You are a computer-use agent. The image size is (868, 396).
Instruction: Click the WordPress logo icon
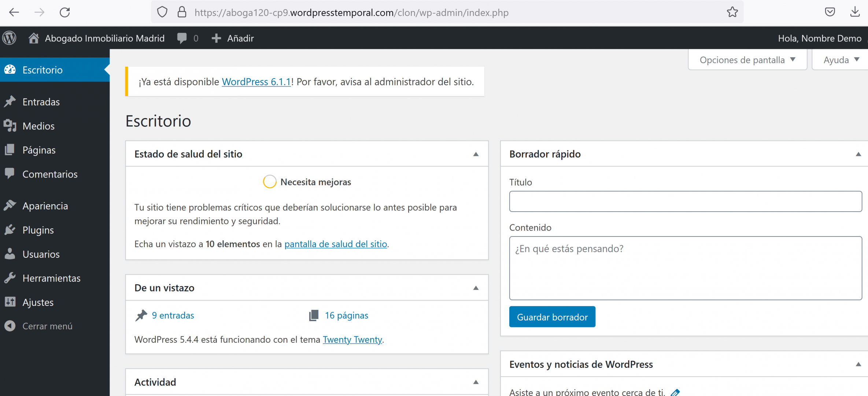point(10,38)
